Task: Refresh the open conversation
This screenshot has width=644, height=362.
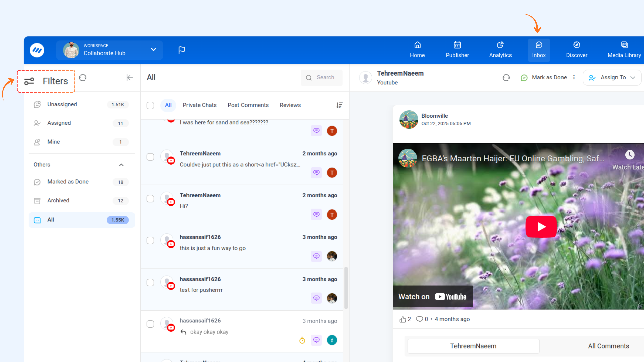Action: click(x=506, y=78)
